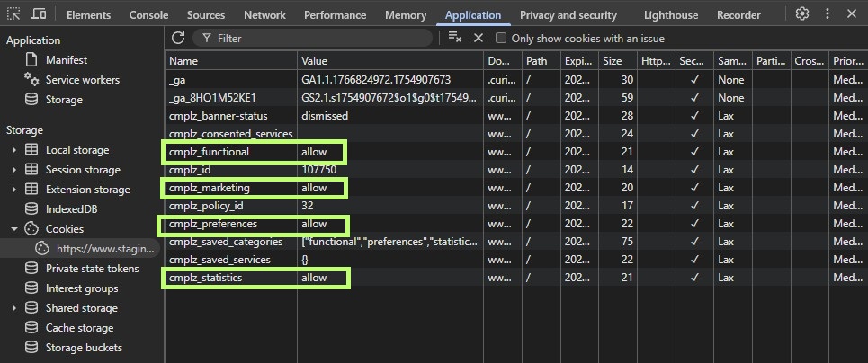The image size is (868, 363).
Task: Open DevTools settings gear
Action: pyautogui.click(x=802, y=14)
